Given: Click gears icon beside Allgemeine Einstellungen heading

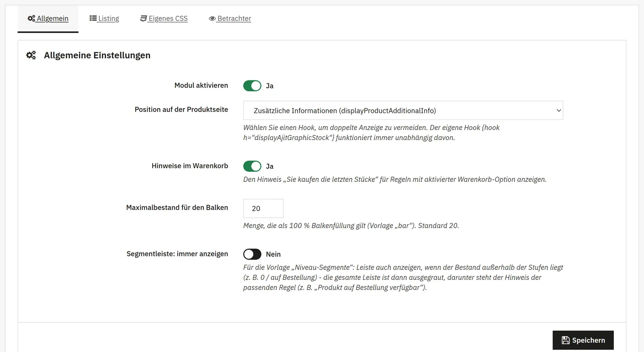Looking at the screenshot, I should [x=31, y=55].
